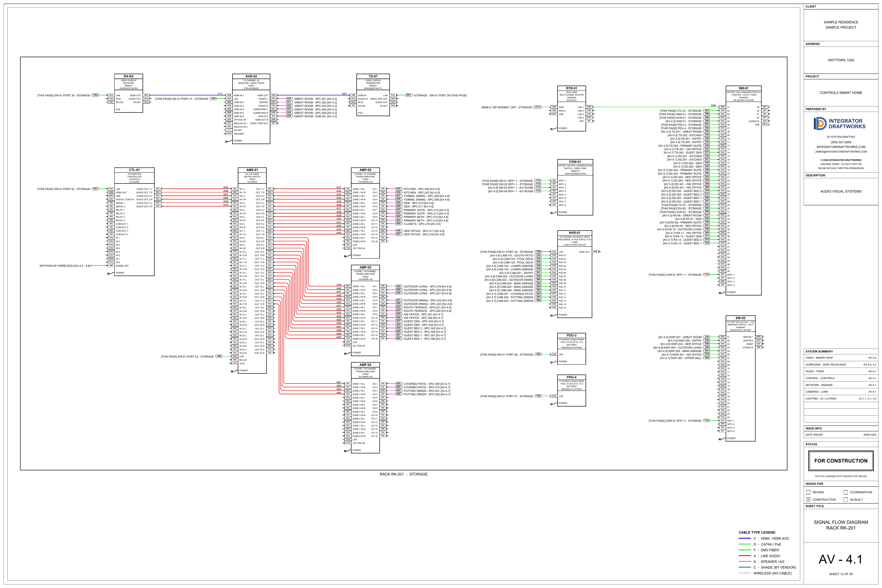The width and height of the screenshot is (882, 588).
Task: Click the D24 tag for CAM-101 South Patio
Action: pos(538,255)
